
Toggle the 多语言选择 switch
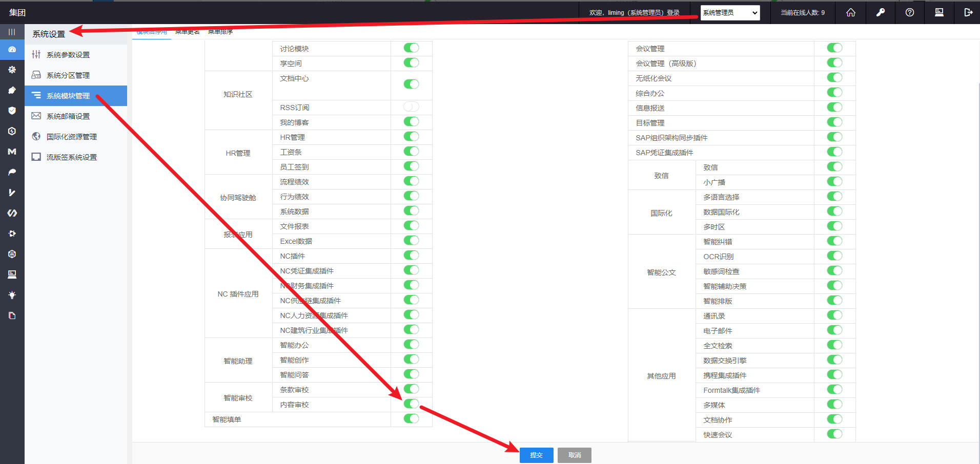tap(834, 197)
